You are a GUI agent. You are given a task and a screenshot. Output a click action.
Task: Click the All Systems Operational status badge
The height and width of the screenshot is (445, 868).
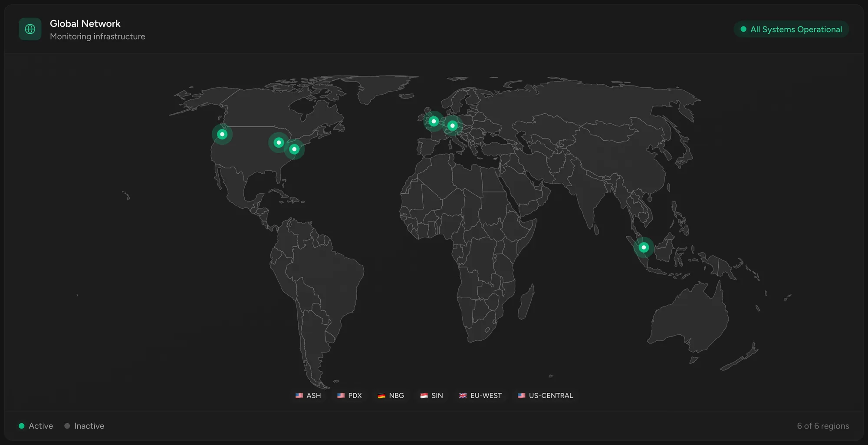(791, 29)
